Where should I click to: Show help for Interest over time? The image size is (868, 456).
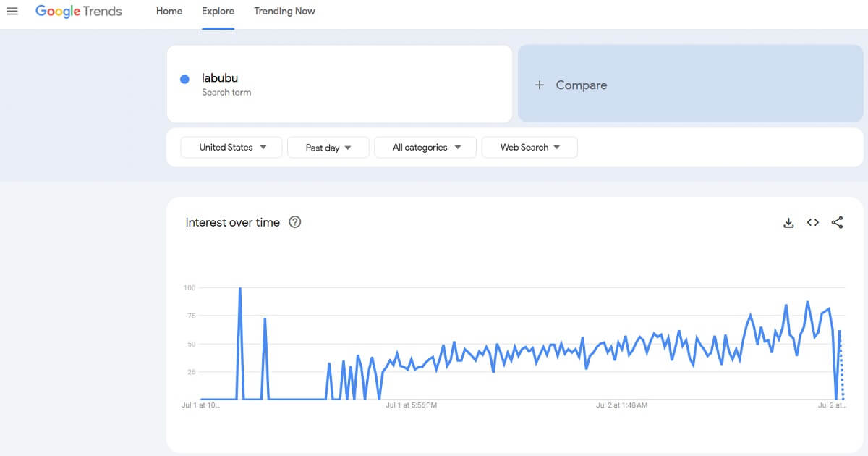point(294,222)
